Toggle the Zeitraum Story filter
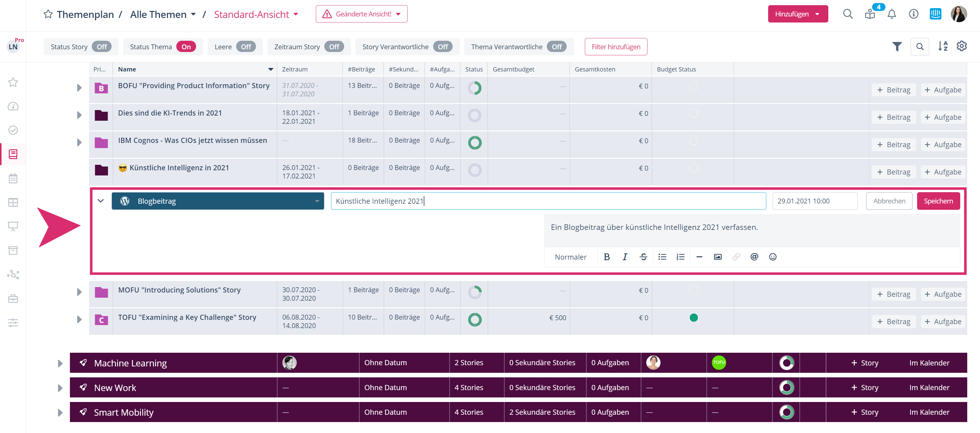Image resolution: width=980 pixels, height=433 pixels. [334, 47]
